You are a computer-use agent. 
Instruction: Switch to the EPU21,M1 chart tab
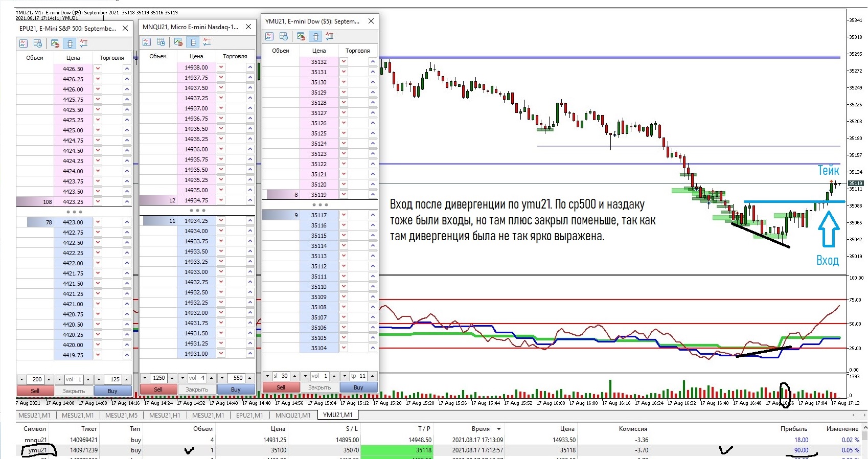pos(249,415)
